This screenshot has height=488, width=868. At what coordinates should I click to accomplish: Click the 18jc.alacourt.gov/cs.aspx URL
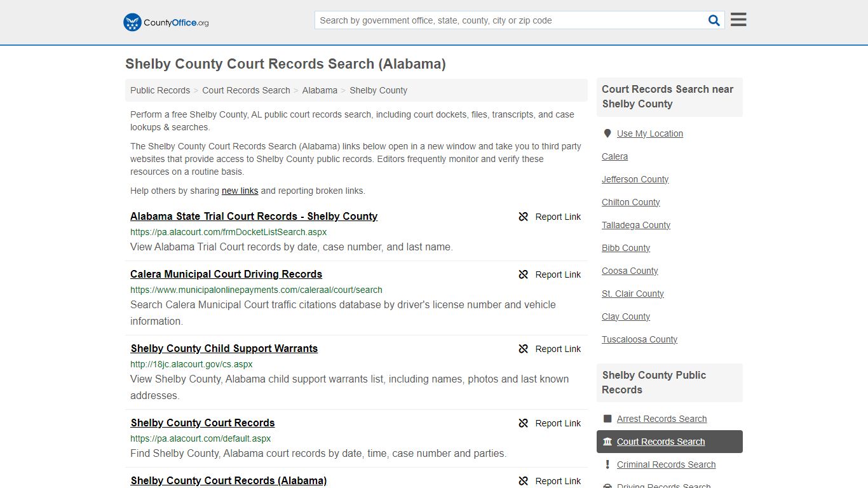(191, 364)
